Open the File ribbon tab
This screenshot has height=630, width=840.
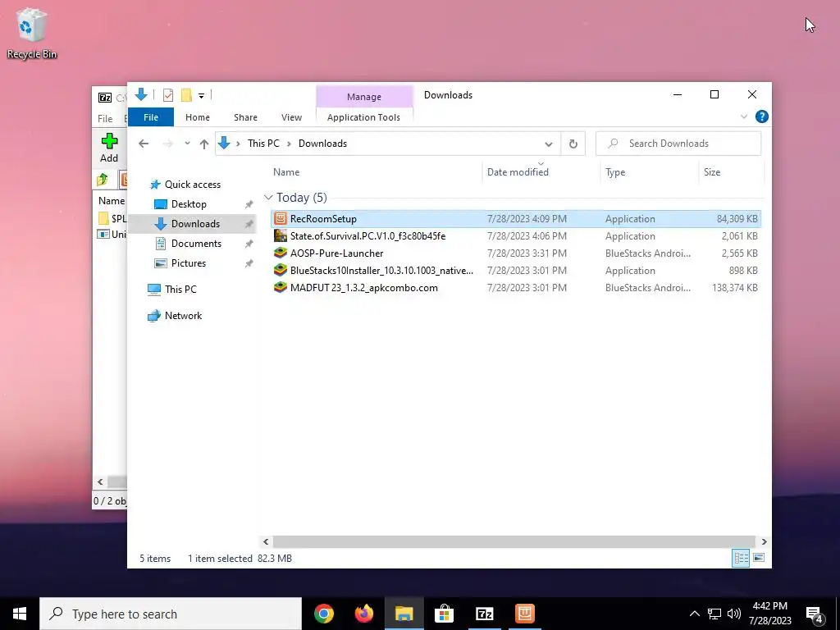[151, 116]
